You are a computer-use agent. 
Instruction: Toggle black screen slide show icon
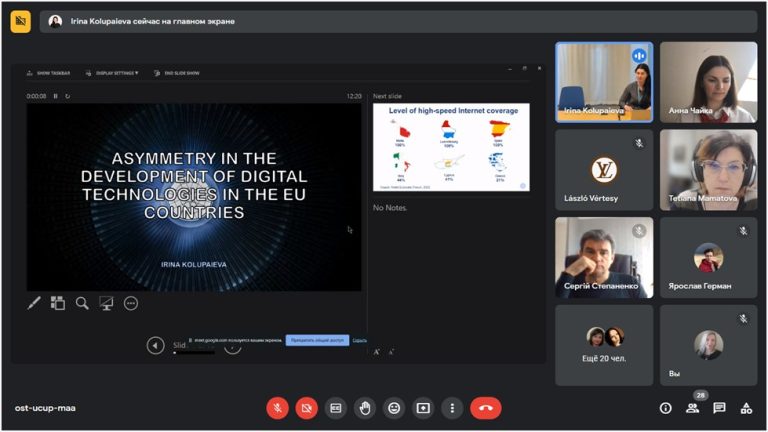[106, 304]
